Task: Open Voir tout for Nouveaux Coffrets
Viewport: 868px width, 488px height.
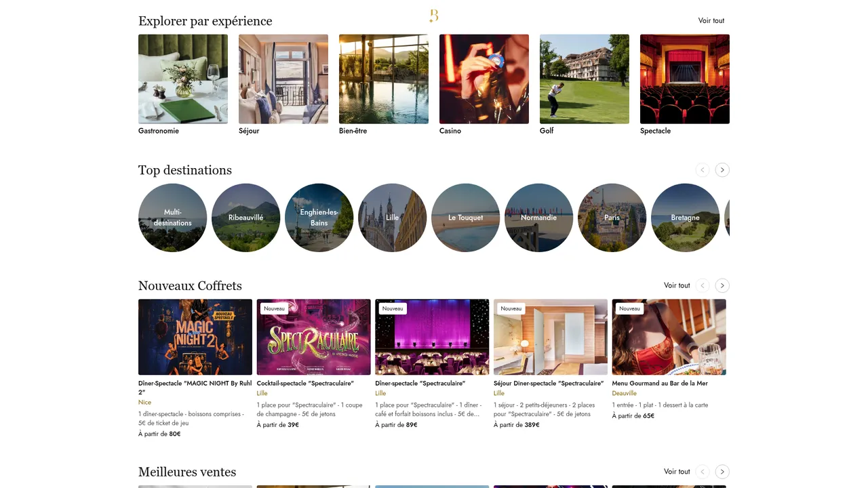Action: pyautogui.click(x=677, y=285)
